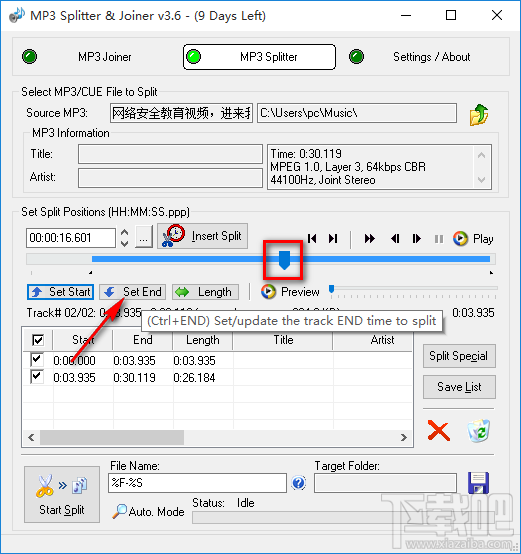Click the Title input field
The width and height of the screenshot is (521, 554).
pos(170,154)
